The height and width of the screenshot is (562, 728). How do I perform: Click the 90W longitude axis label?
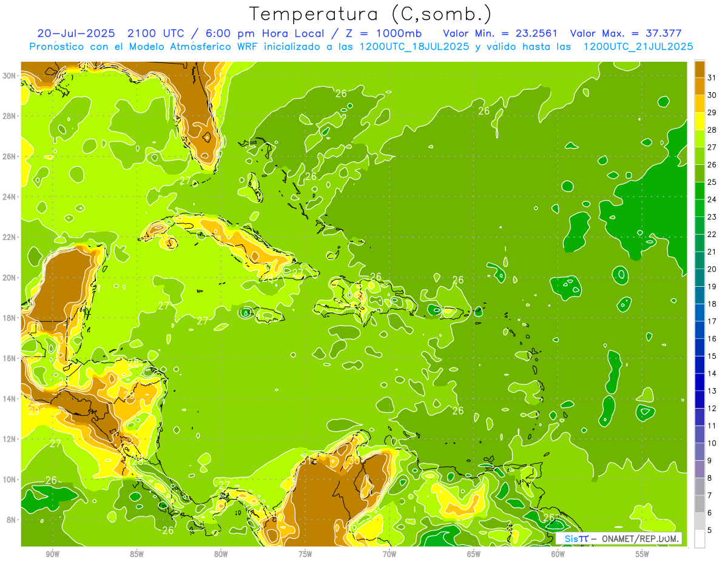click(x=52, y=554)
